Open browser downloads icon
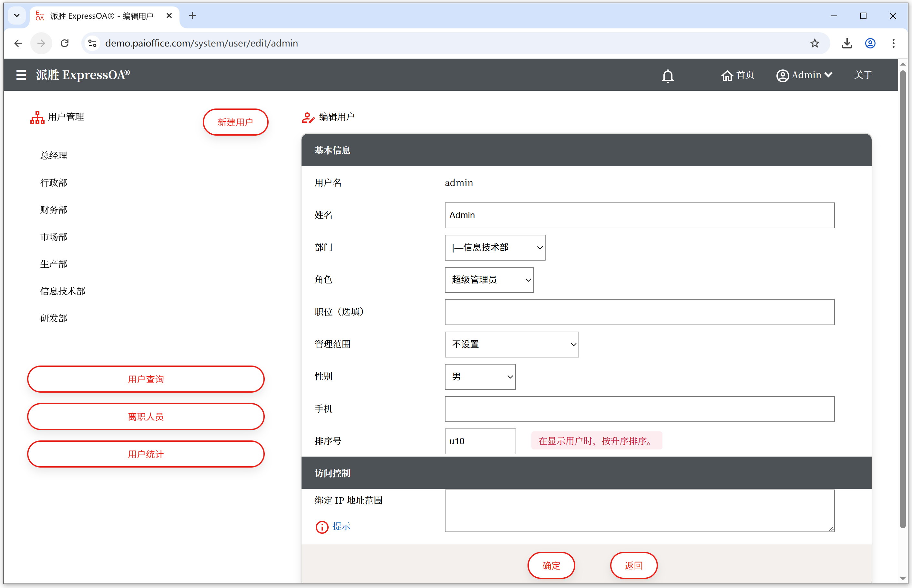Image resolution: width=912 pixels, height=588 pixels. tap(847, 43)
